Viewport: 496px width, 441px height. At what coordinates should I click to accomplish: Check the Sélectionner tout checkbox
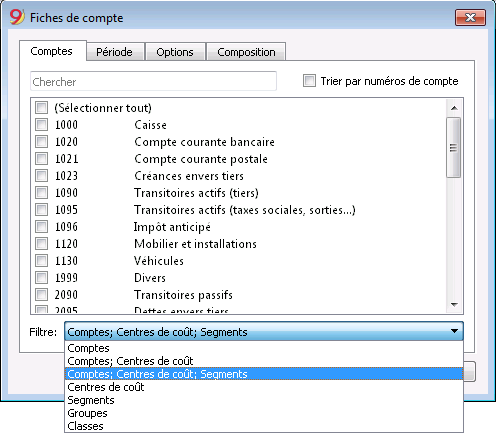42,108
